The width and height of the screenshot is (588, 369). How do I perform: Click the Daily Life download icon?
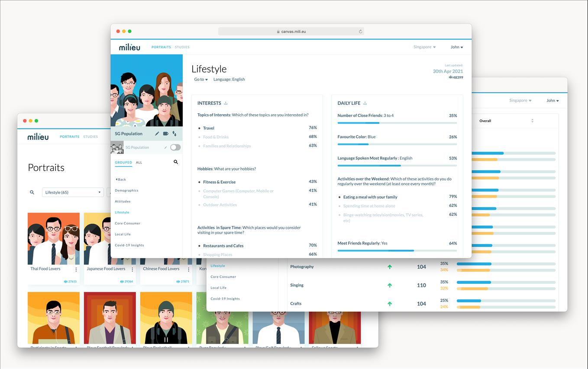point(365,103)
